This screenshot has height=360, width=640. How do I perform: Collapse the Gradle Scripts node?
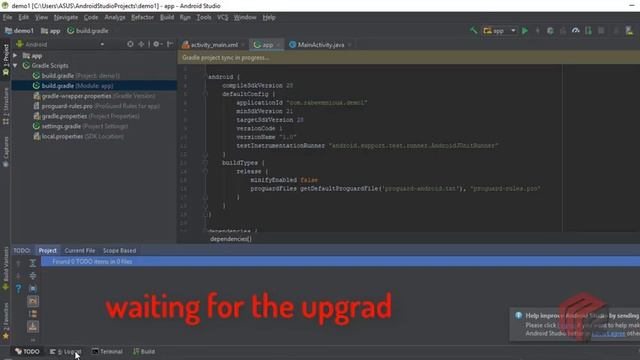click(x=15, y=66)
